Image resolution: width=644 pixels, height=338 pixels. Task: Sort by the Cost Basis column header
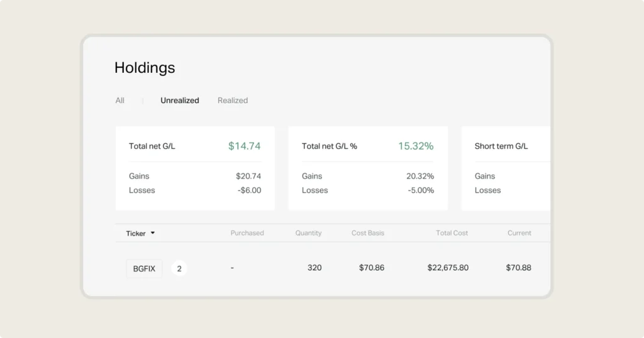[368, 233]
